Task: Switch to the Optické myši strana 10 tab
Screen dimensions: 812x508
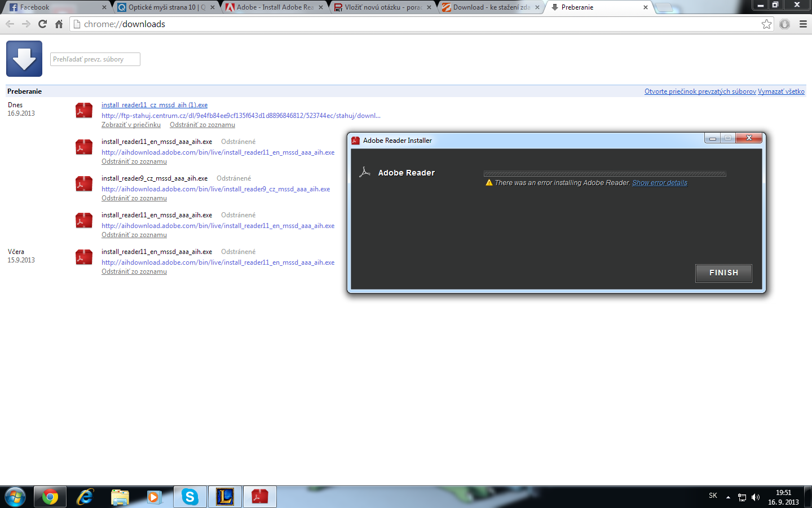Action: 165,7
